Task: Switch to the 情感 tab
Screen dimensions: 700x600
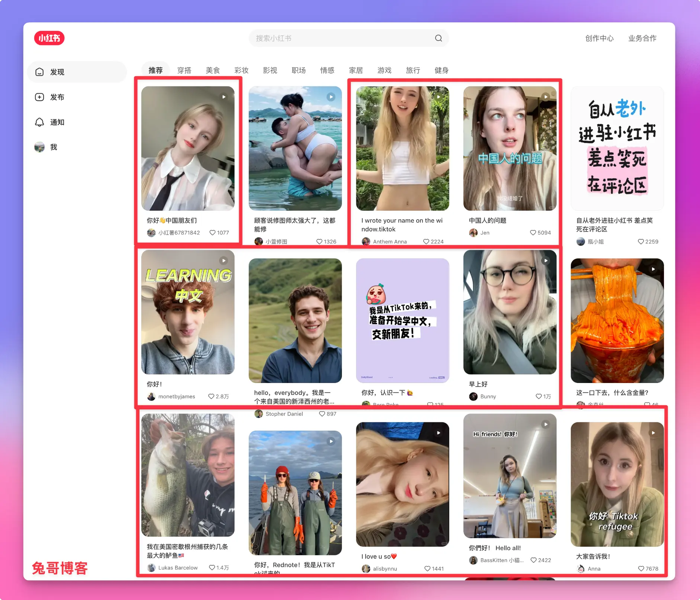Action: click(x=327, y=70)
